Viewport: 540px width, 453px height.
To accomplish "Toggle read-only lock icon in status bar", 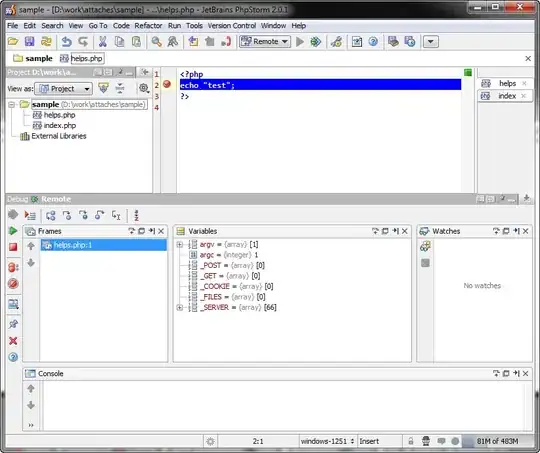I will [x=411, y=441].
